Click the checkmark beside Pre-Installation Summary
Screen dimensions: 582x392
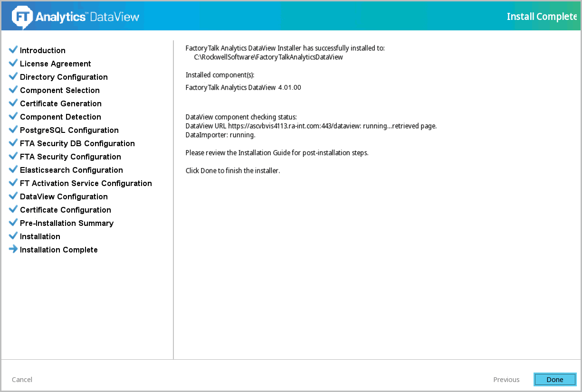(x=13, y=223)
